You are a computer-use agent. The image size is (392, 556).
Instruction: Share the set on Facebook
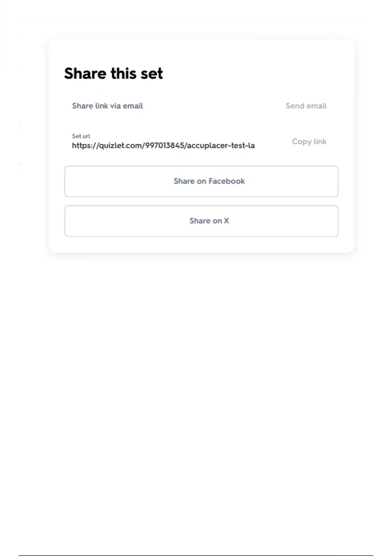201,181
